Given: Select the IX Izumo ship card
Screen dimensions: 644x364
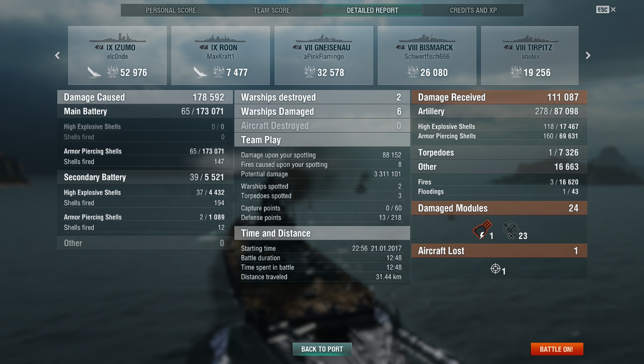Looking at the screenshot, I should coord(117,55).
